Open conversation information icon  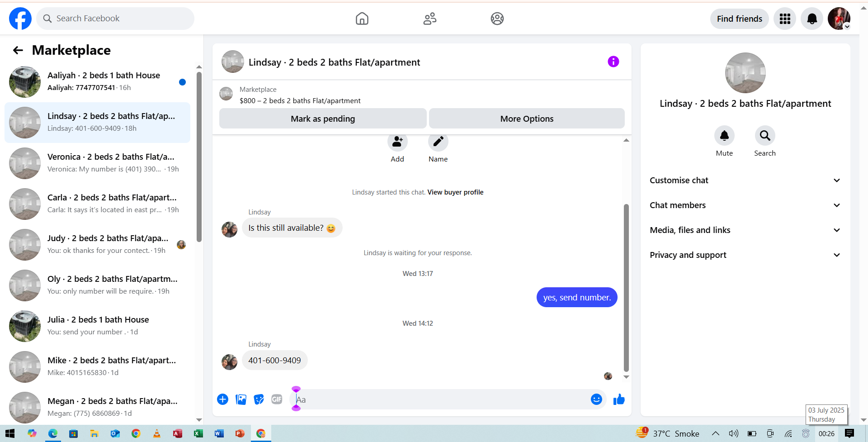point(613,62)
